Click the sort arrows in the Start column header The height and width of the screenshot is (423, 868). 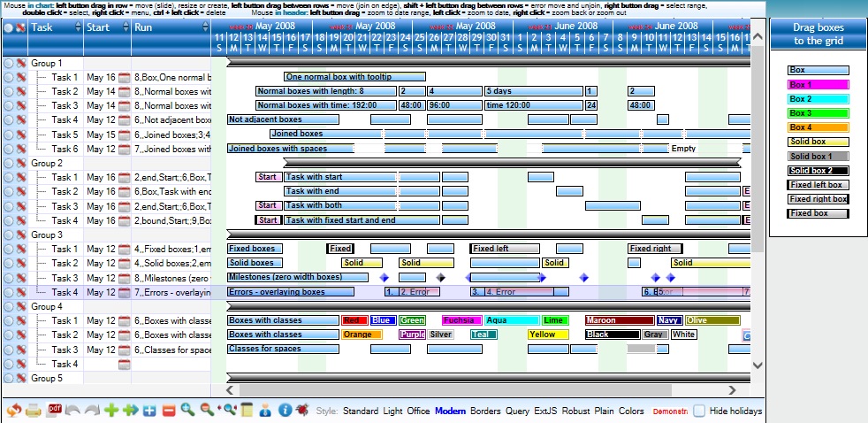point(126,27)
